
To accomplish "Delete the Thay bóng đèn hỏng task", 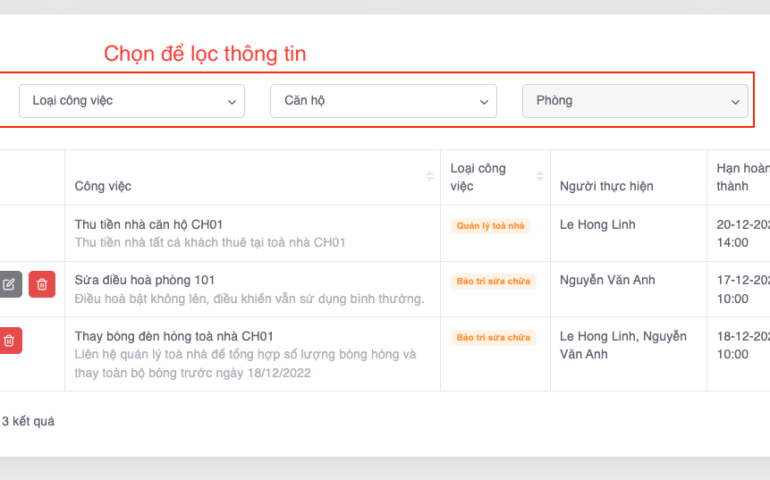I will click(9, 340).
